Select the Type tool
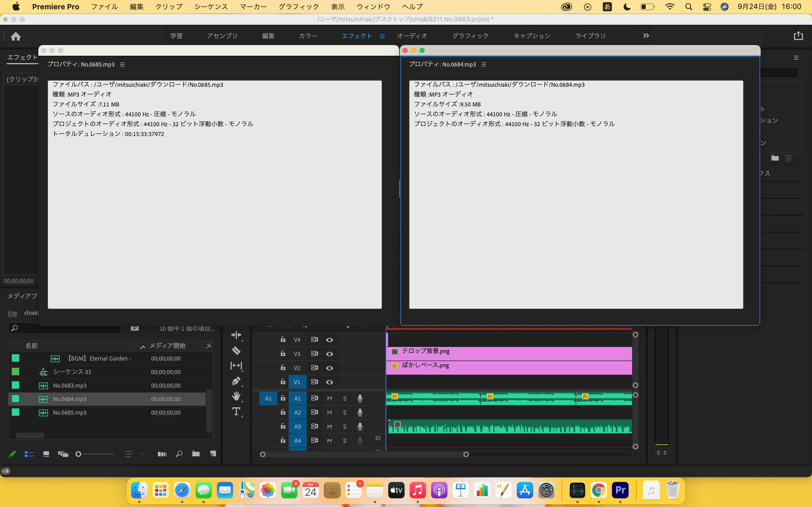This screenshot has width=812, height=507. pyautogui.click(x=236, y=412)
